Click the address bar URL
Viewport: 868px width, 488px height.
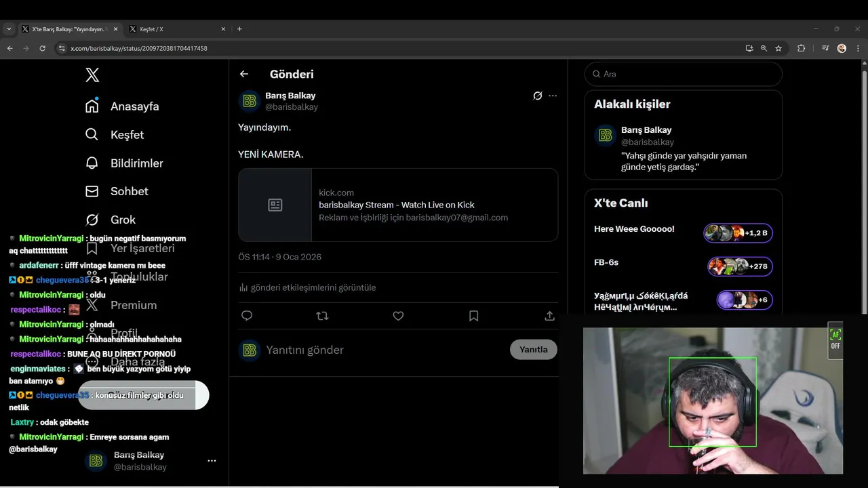tap(139, 49)
